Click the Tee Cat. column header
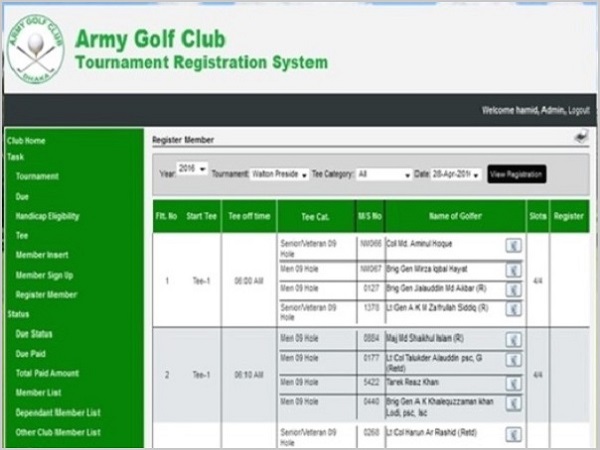The image size is (600, 450). (x=315, y=217)
